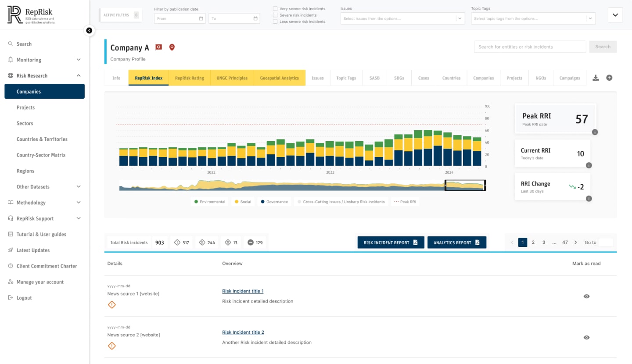Collapse the sidebar with the arrow button
The width and height of the screenshot is (632, 364).
click(x=89, y=30)
